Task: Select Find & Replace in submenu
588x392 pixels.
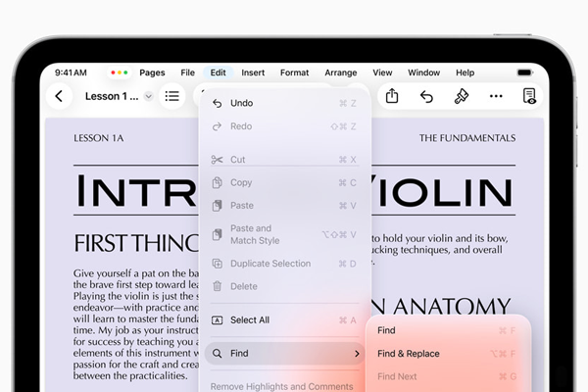Action: coord(448,354)
